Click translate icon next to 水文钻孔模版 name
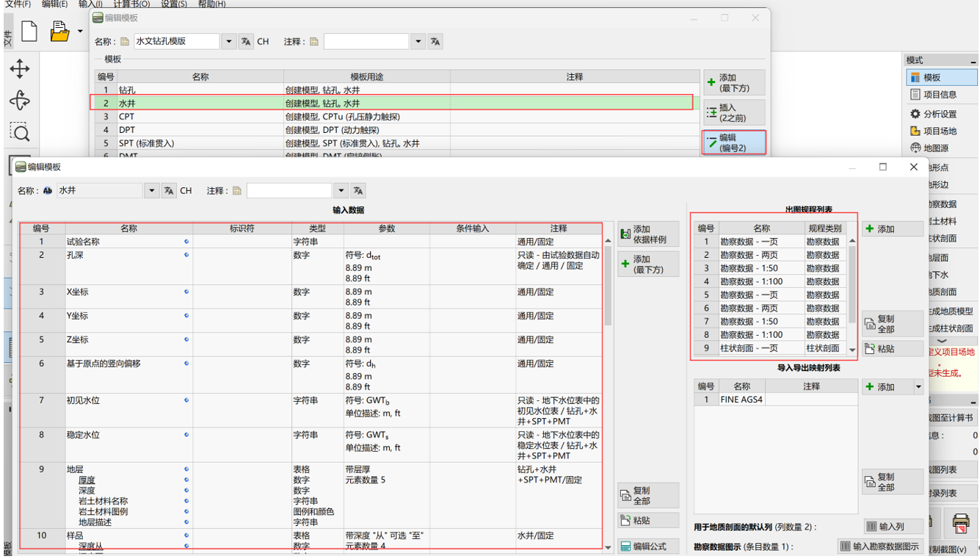980x559 pixels. 246,42
